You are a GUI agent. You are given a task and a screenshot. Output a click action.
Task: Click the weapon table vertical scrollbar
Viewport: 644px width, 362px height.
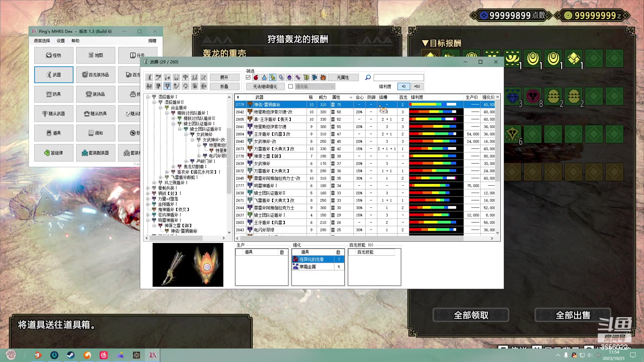[x=498, y=141]
